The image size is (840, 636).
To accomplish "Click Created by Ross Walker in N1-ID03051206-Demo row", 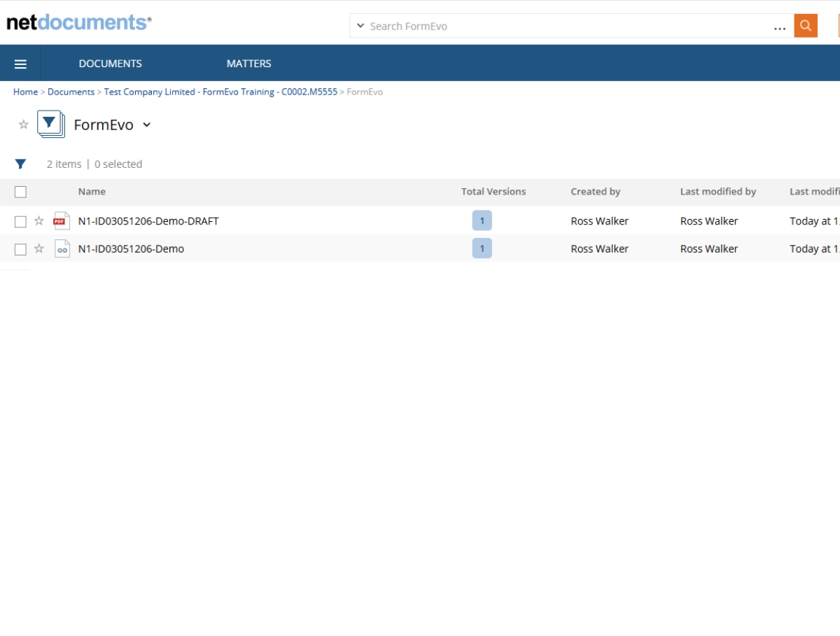I will (600, 249).
